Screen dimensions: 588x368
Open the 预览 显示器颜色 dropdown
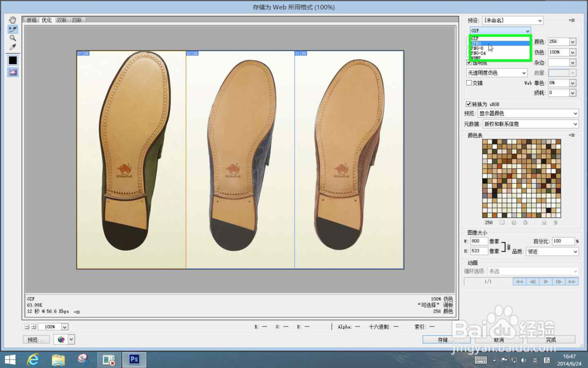pyautogui.click(x=528, y=114)
